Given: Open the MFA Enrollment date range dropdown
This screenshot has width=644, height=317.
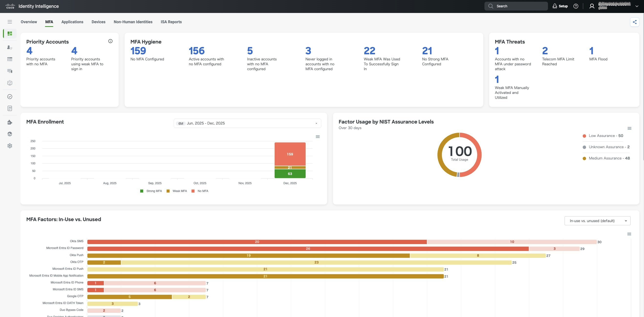Looking at the screenshot, I should point(247,123).
